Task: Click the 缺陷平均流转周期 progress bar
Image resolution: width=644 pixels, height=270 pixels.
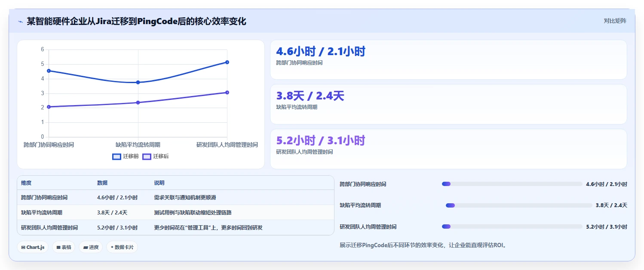Action: [519, 205]
